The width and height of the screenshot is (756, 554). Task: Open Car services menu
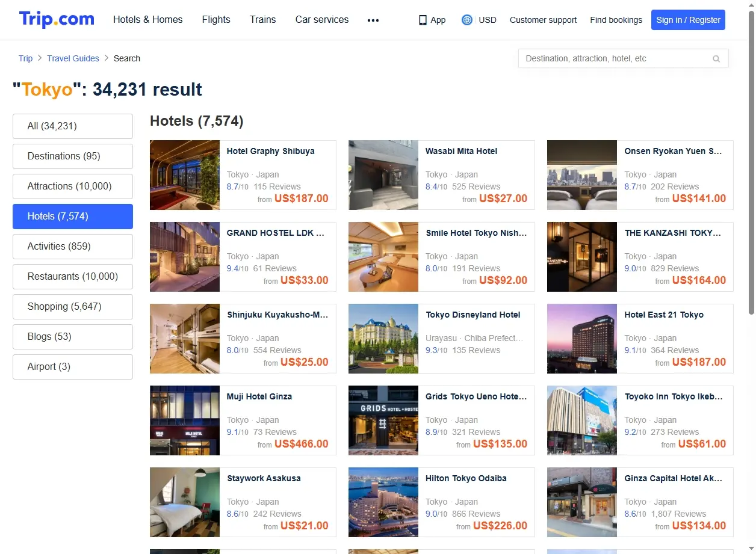click(x=322, y=19)
